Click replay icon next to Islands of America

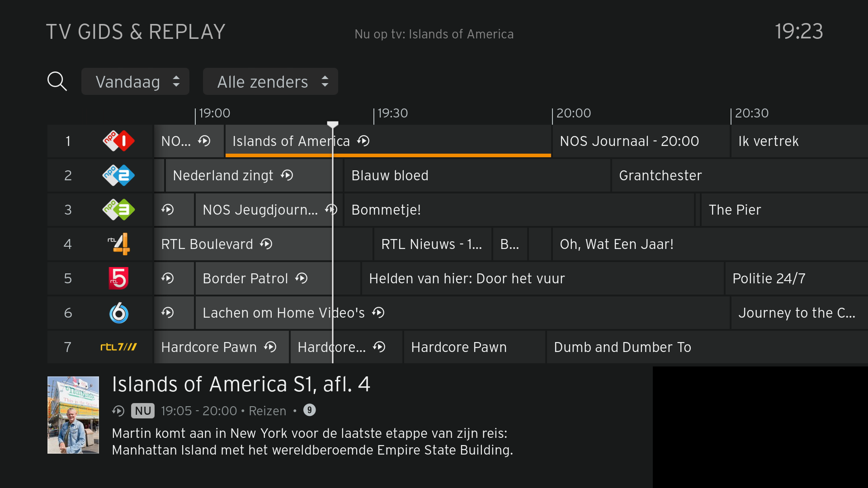click(x=363, y=141)
